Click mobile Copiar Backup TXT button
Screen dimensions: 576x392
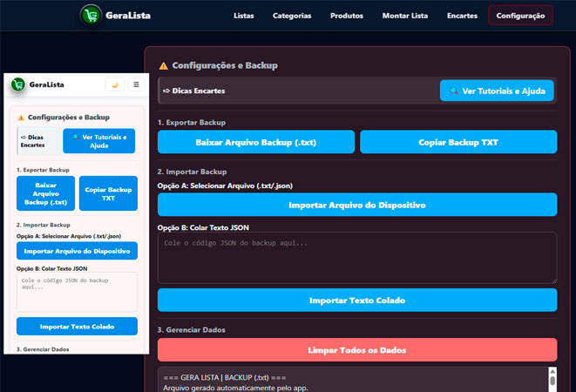point(108,193)
